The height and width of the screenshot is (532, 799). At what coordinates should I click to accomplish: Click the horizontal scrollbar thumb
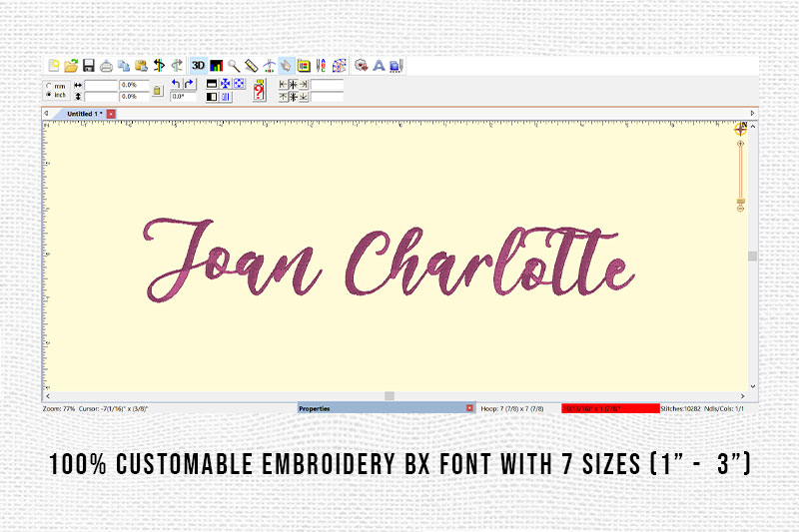tap(390, 396)
